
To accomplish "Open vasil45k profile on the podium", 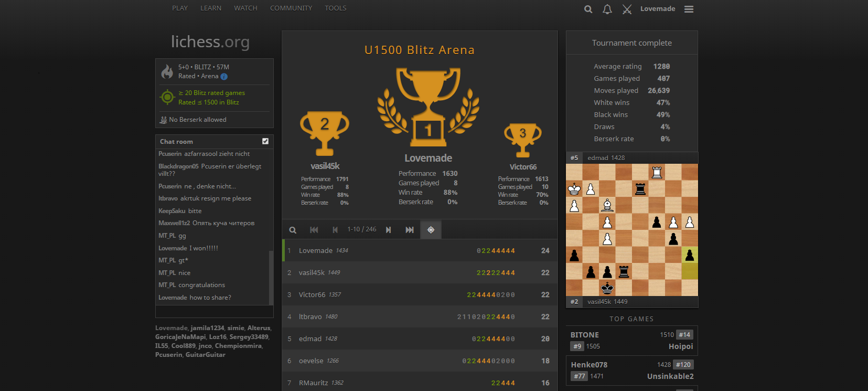I will (x=325, y=166).
